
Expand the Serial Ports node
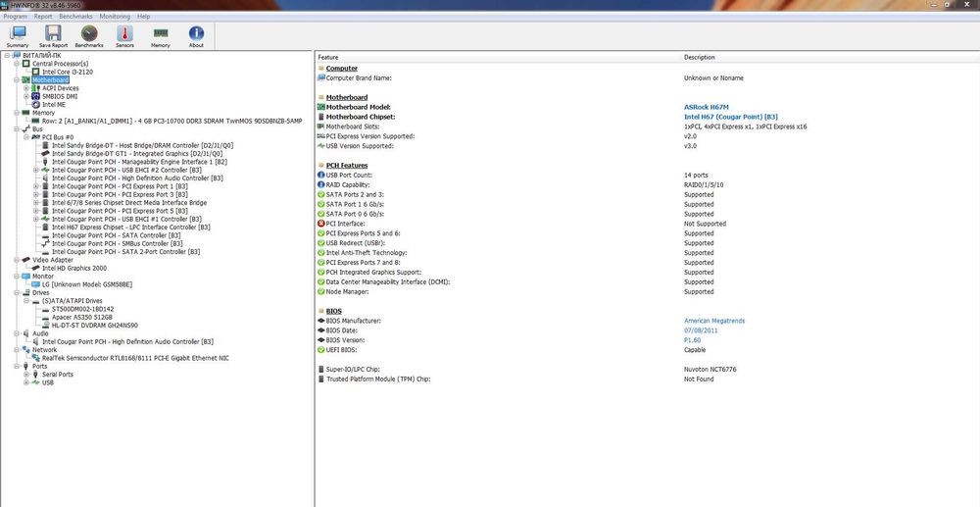[26, 374]
